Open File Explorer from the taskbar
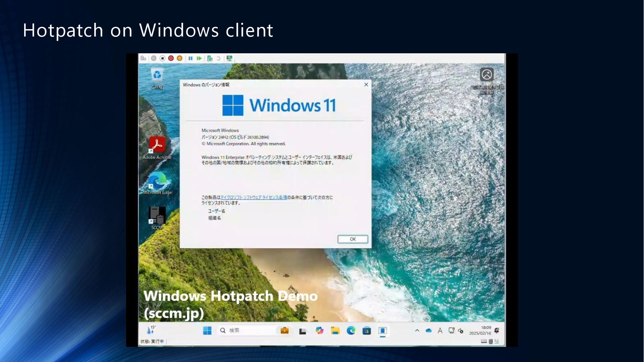Image resolution: width=644 pixels, height=362 pixels. click(335, 331)
